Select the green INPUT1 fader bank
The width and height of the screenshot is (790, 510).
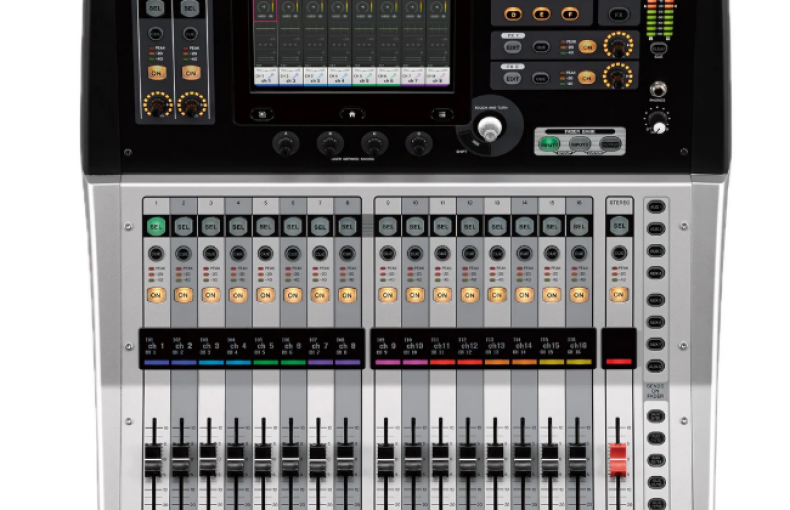click(550, 144)
